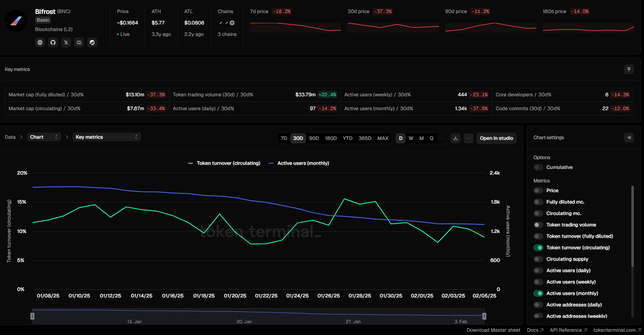Click the metrics list scrollbar

coord(633,226)
